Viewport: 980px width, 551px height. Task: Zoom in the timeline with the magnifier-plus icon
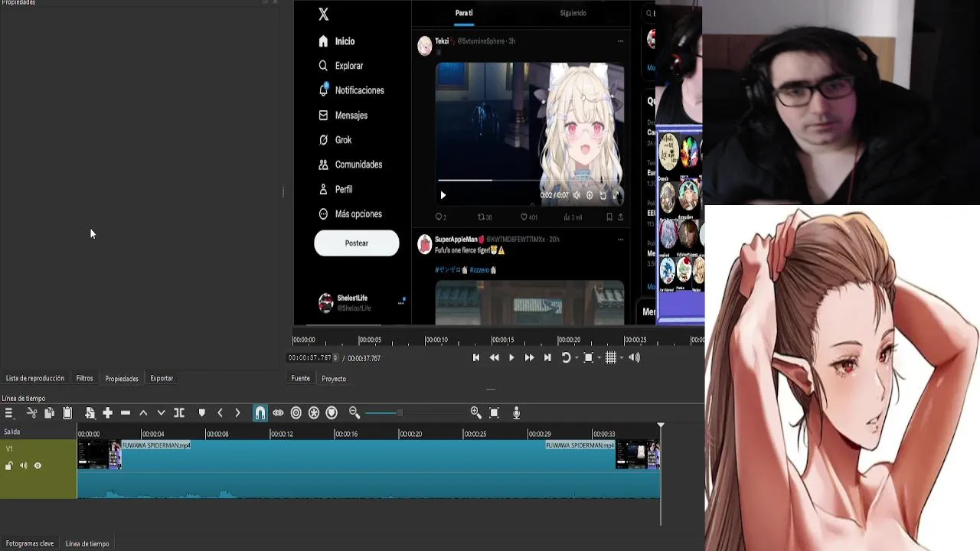(475, 413)
